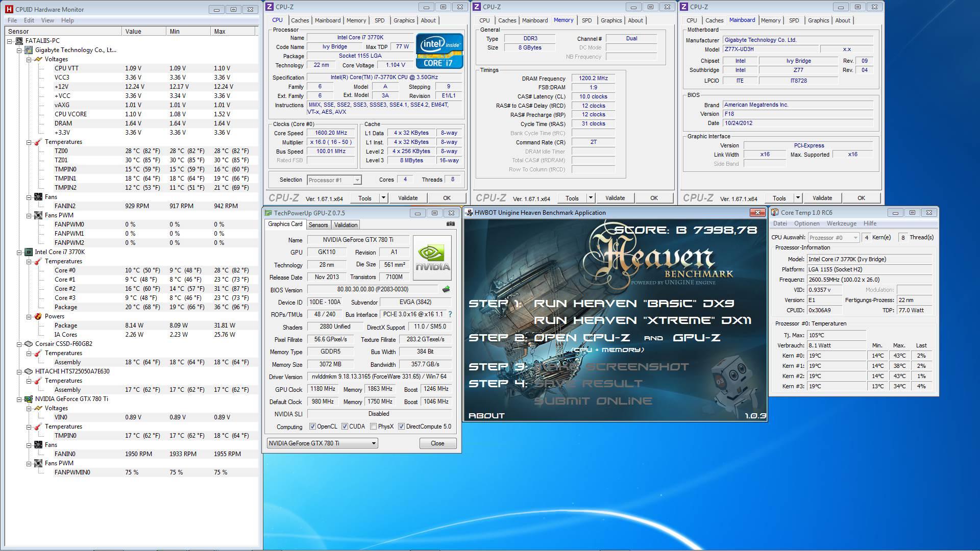Image resolution: width=980 pixels, height=551 pixels.
Task: Click the HWMonitor title bar icon
Action: point(9,9)
